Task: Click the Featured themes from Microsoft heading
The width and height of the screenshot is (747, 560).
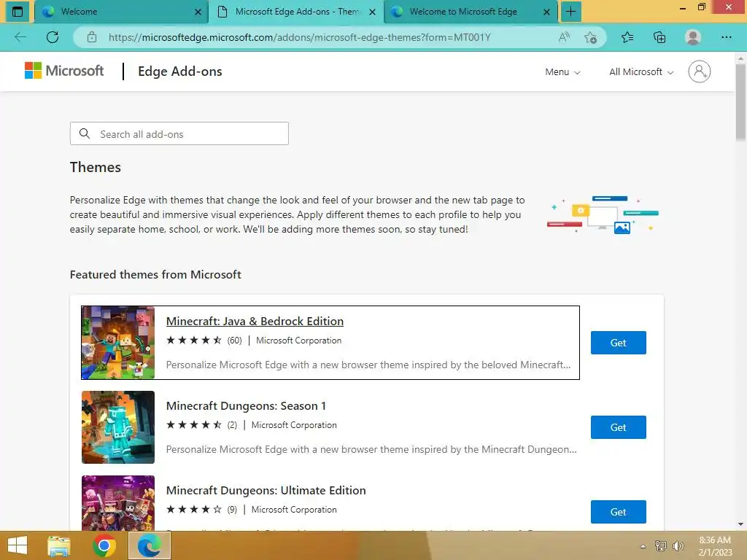Action: [155, 275]
